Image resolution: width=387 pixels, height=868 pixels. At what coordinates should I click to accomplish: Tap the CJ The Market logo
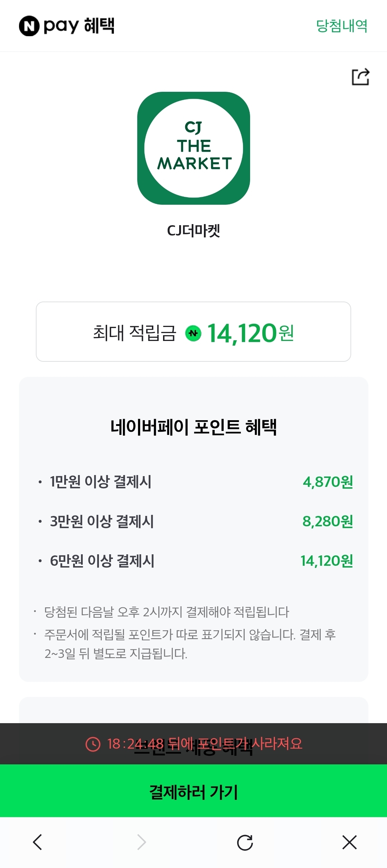coord(193,148)
